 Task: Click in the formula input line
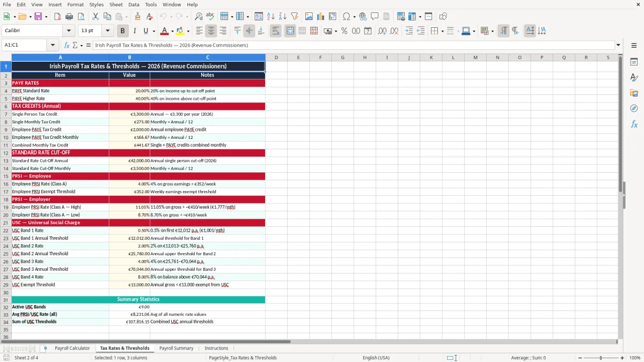pos(353,46)
